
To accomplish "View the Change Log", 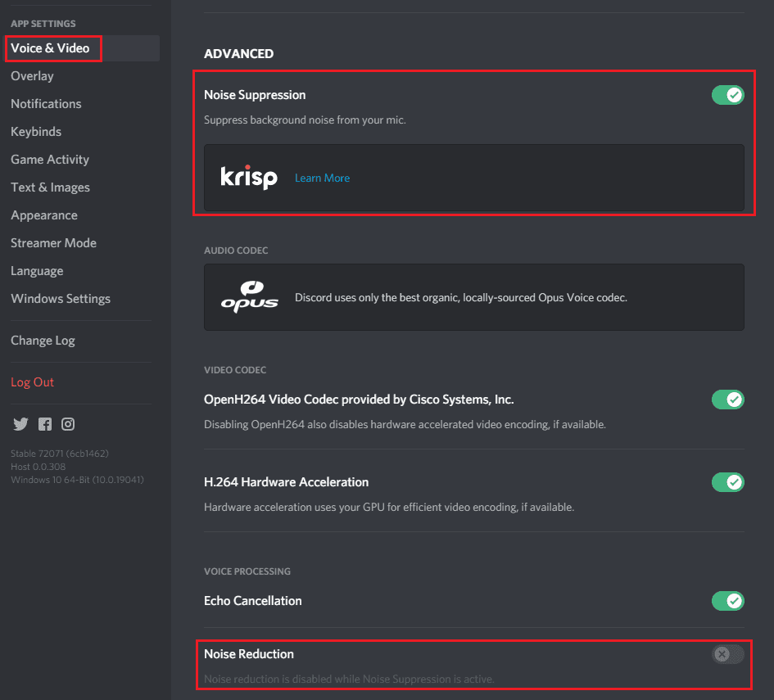I will pos(43,340).
